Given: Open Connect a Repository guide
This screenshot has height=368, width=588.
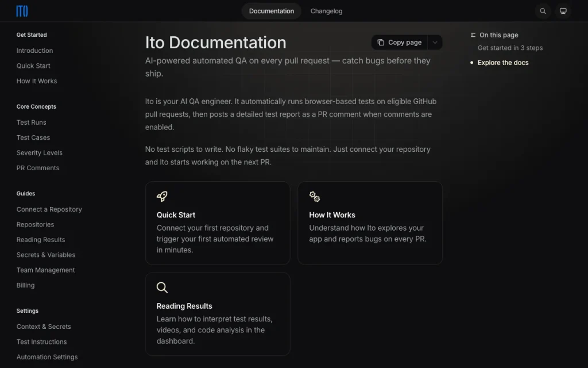Looking at the screenshot, I should (49, 209).
